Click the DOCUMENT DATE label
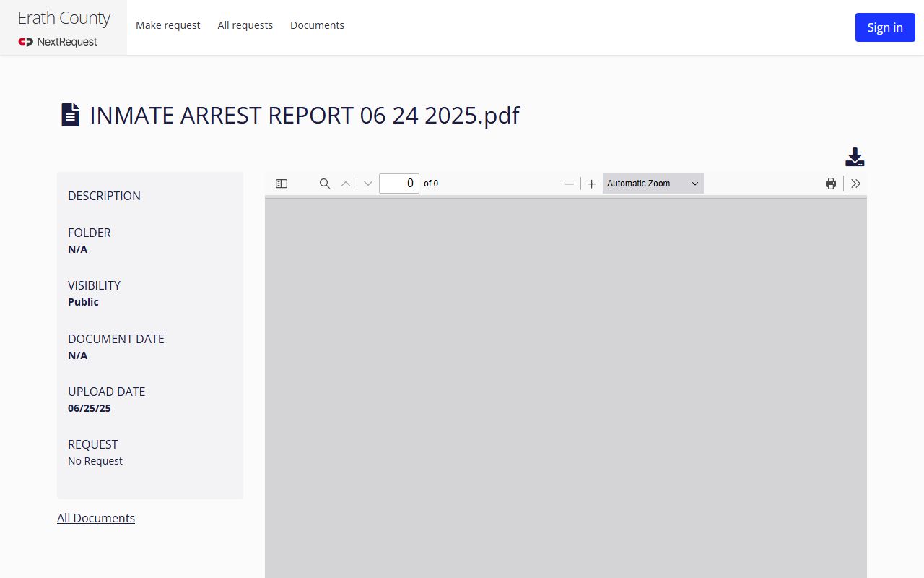The width and height of the screenshot is (924, 578). [116, 339]
